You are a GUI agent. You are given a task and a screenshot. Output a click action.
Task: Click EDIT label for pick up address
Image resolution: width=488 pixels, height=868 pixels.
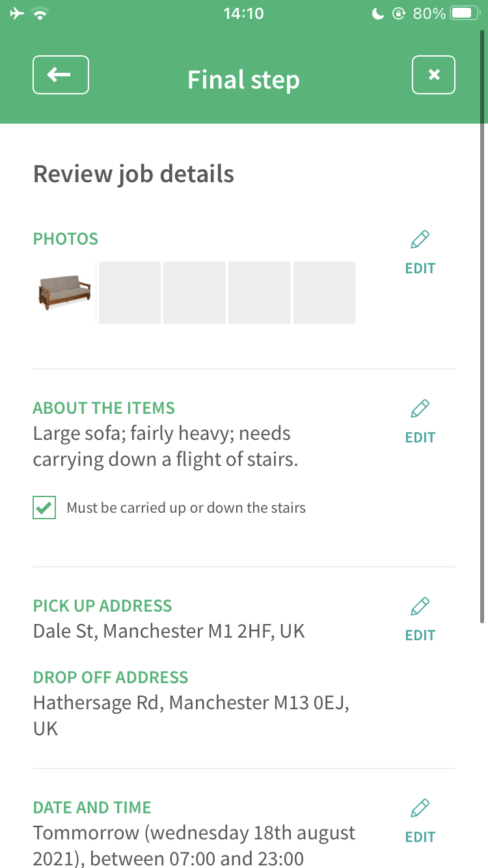[x=420, y=635]
